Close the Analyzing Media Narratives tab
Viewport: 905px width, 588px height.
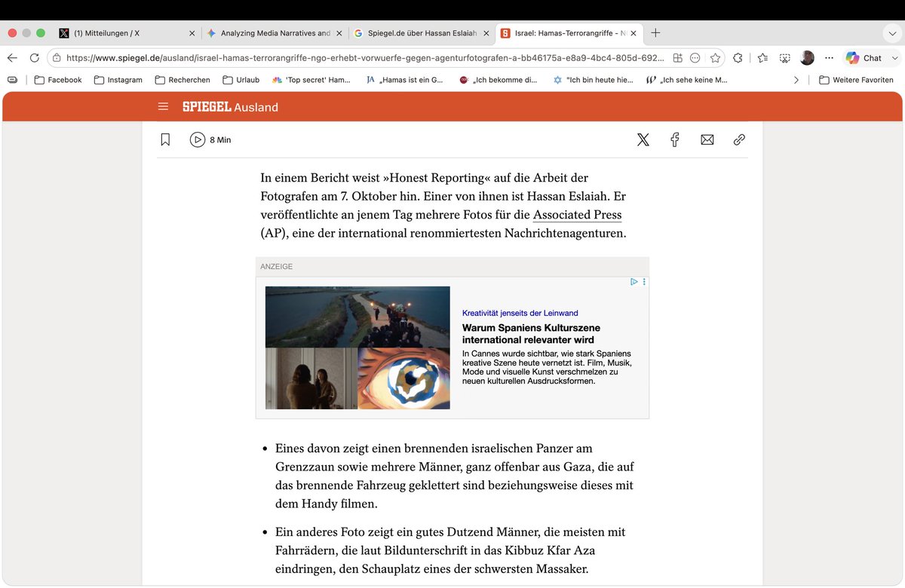click(339, 33)
